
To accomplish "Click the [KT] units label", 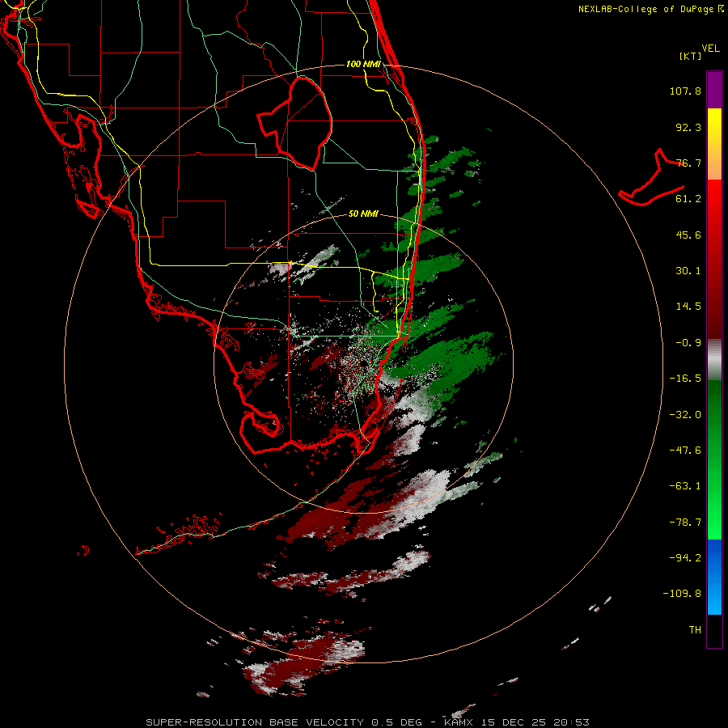I will (x=691, y=56).
